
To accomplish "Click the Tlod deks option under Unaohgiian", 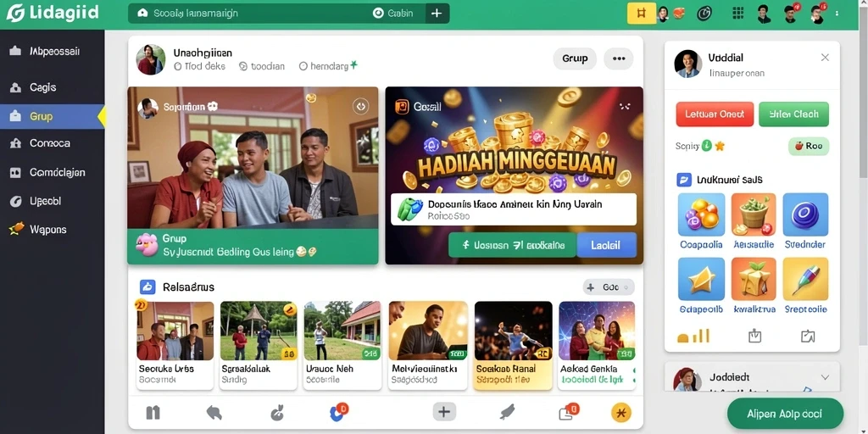I will pos(200,66).
